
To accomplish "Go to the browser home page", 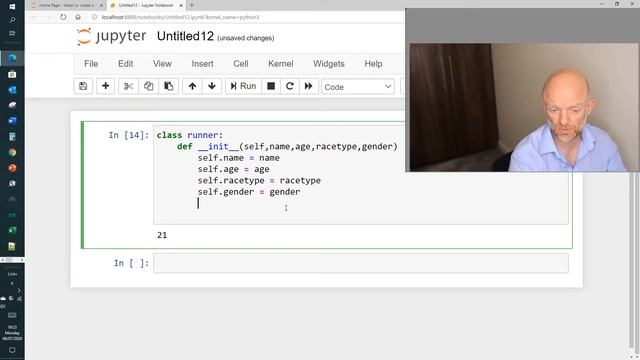I will coord(78,17).
